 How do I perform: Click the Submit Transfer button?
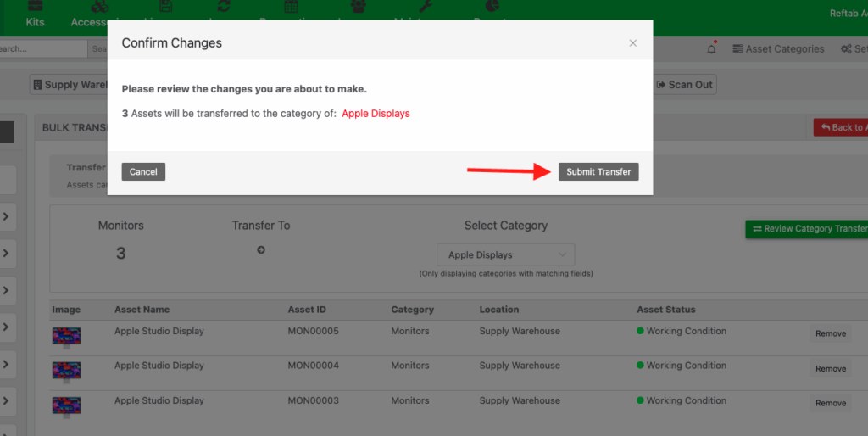(x=598, y=171)
